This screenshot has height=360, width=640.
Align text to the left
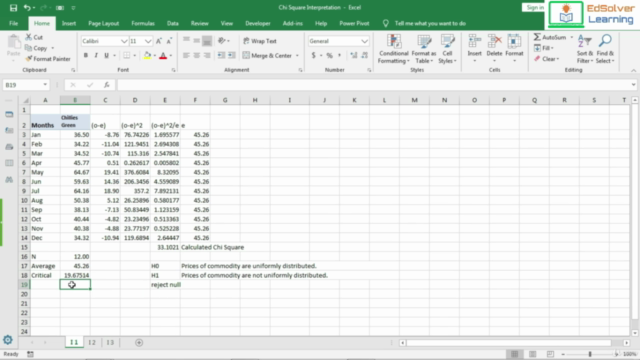pyautogui.click(x=186, y=56)
